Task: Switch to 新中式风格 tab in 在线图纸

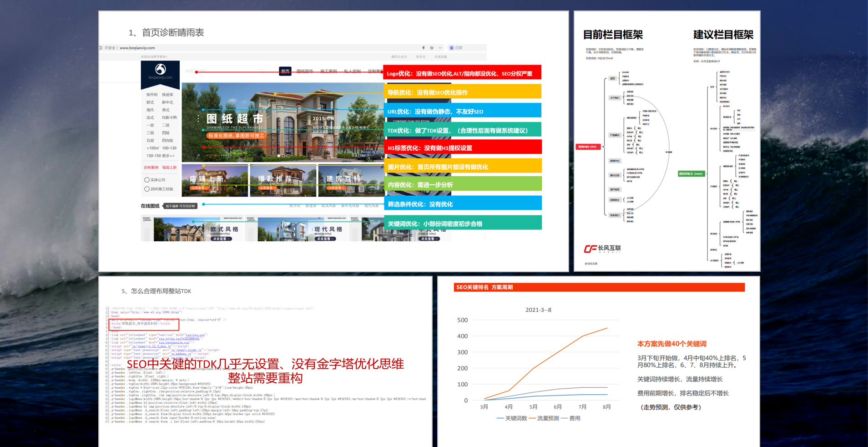Action: click(x=350, y=206)
